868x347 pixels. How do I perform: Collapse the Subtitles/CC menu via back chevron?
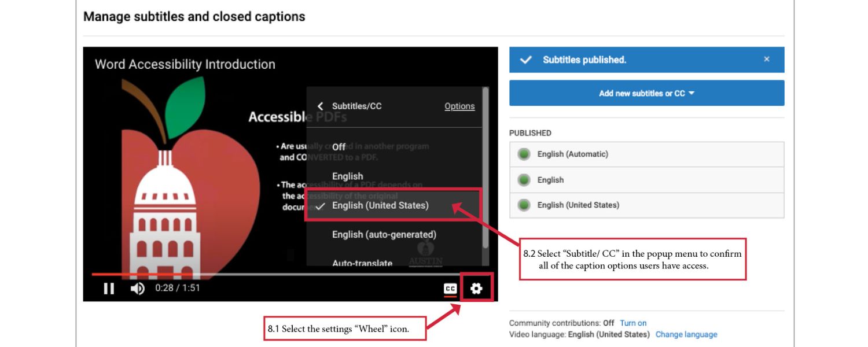point(320,106)
